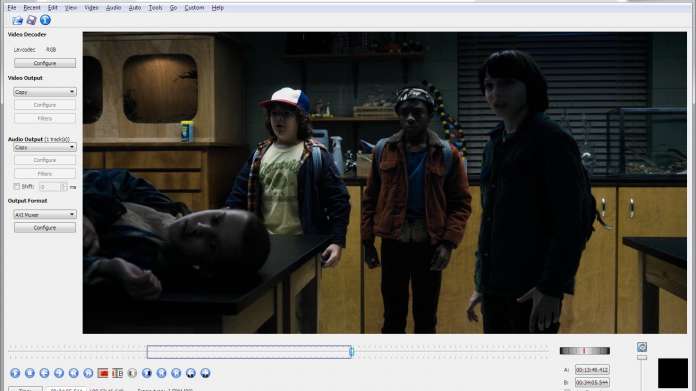The width and height of the screenshot is (696, 391).
Task: Click the gray jog wheel slider
Action: 585,351
